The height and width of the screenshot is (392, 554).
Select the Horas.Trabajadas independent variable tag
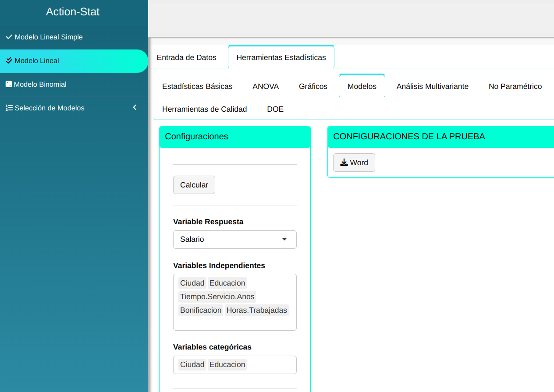point(256,310)
